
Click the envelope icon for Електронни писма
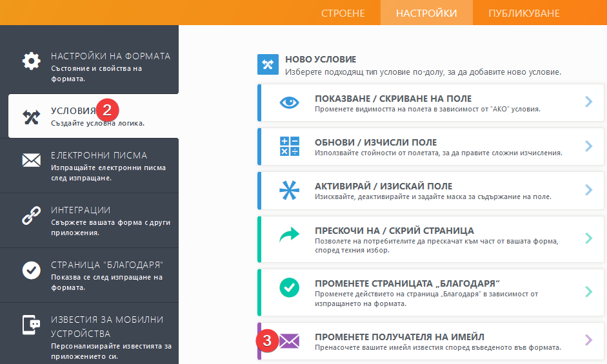coord(32,160)
